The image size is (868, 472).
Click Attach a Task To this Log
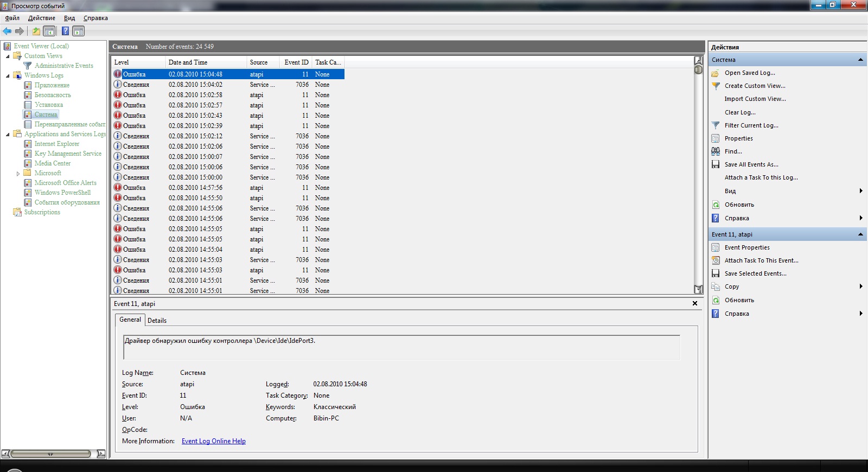pos(761,177)
